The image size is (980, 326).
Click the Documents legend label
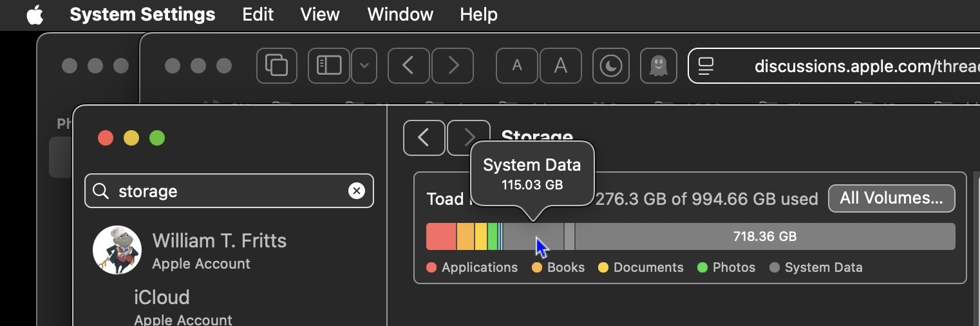point(648,267)
